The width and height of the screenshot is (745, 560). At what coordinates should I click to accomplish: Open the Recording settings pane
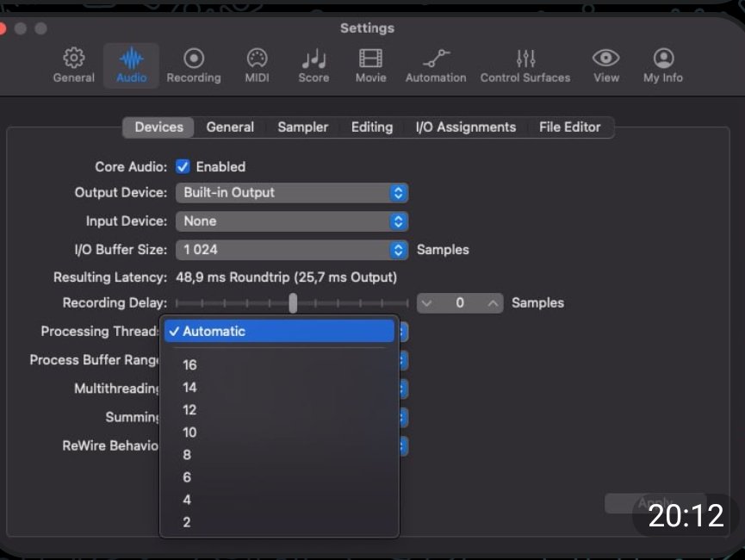pos(194,65)
